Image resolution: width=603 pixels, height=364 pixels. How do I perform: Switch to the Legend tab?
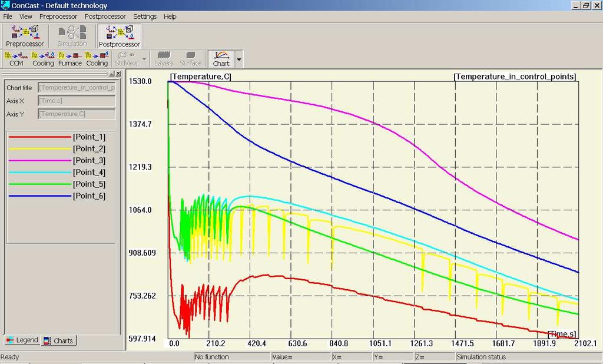pyautogui.click(x=22, y=340)
